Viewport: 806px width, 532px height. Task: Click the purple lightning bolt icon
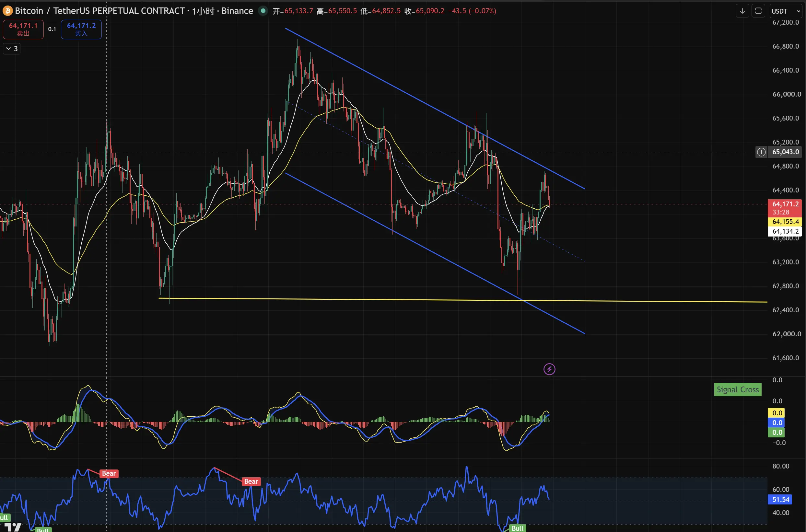(x=549, y=369)
